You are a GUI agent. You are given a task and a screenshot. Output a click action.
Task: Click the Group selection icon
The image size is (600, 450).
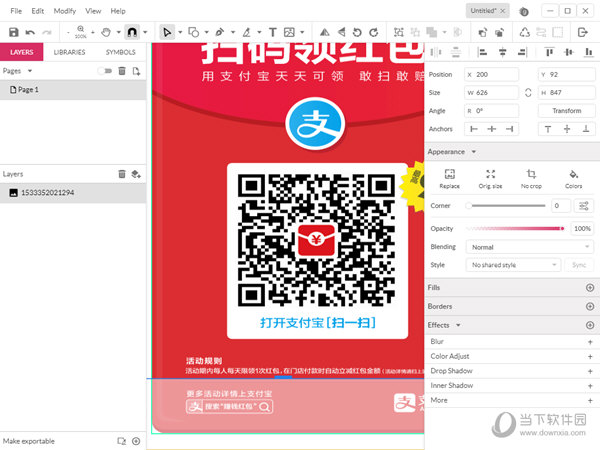399,32
